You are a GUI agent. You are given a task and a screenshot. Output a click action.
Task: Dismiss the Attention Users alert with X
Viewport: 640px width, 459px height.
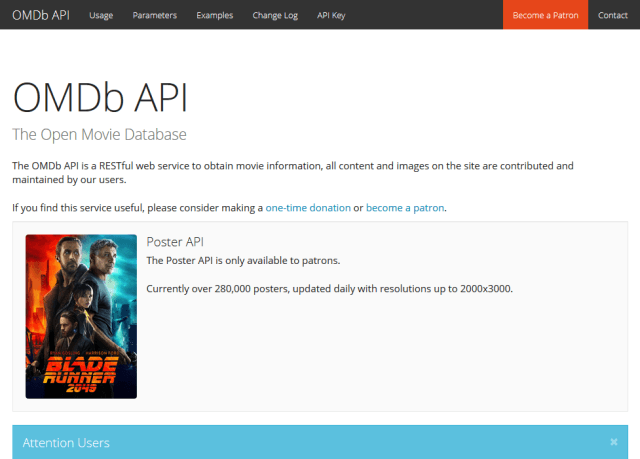(x=613, y=442)
